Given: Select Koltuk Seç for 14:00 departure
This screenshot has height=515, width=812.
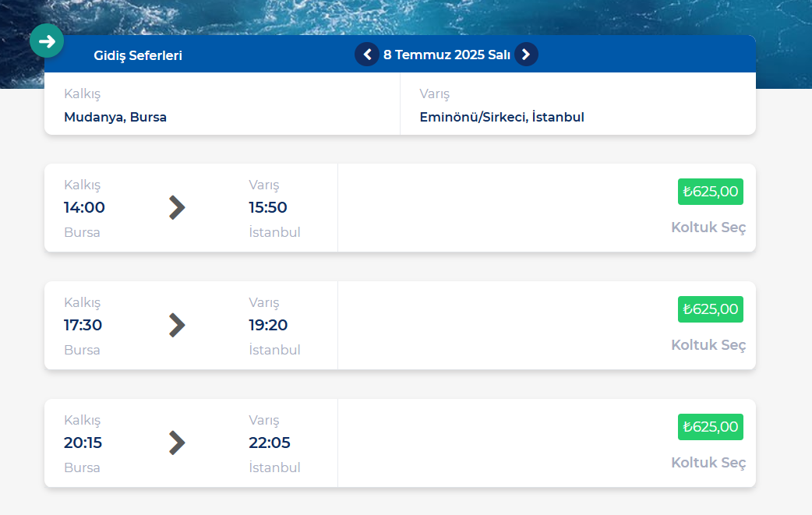Looking at the screenshot, I should tap(708, 228).
